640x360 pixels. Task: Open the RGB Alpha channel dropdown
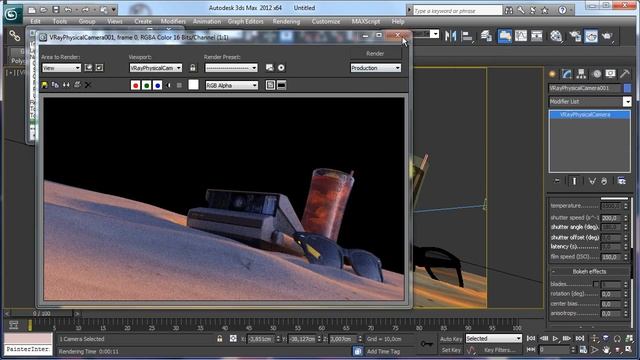tap(231, 85)
